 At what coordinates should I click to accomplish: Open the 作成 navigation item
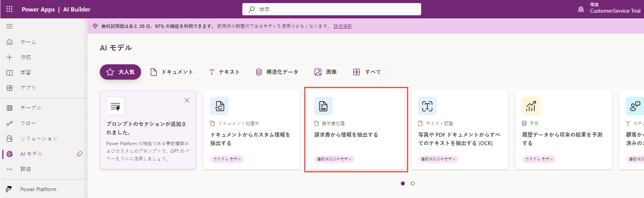click(x=44, y=57)
